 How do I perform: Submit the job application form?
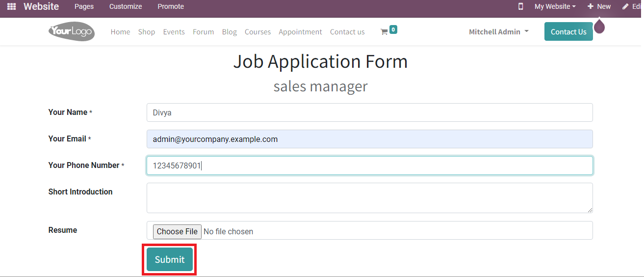click(x=170, y=259)
